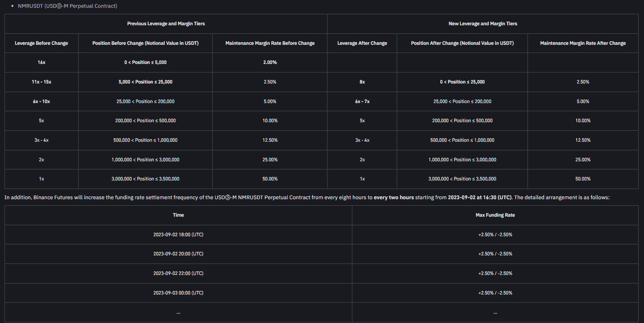Click the "6x - 10x" leverage cell
This screenshot has width=644, height=323.
(41, 101)
